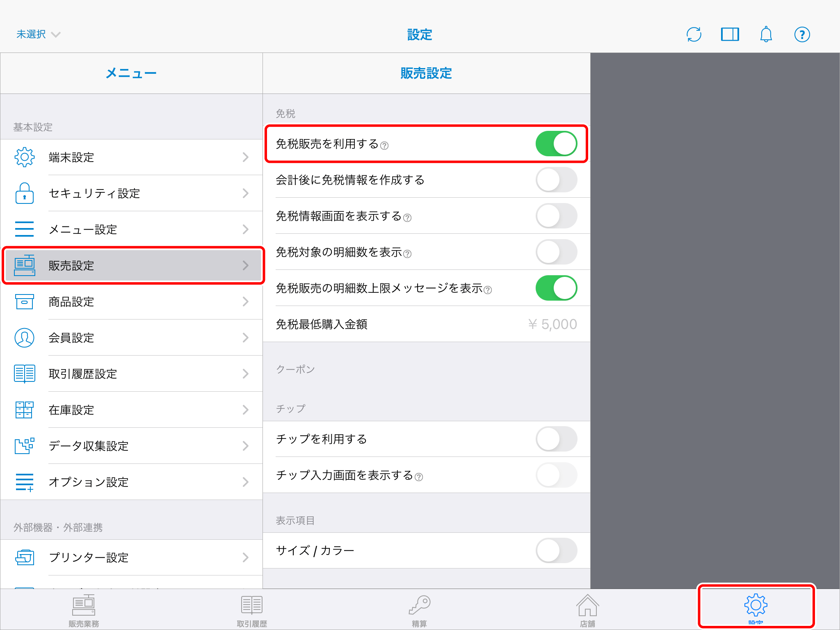Click the オプション設定 list-plus icon
840x630 pixels.
click(25, 482)
